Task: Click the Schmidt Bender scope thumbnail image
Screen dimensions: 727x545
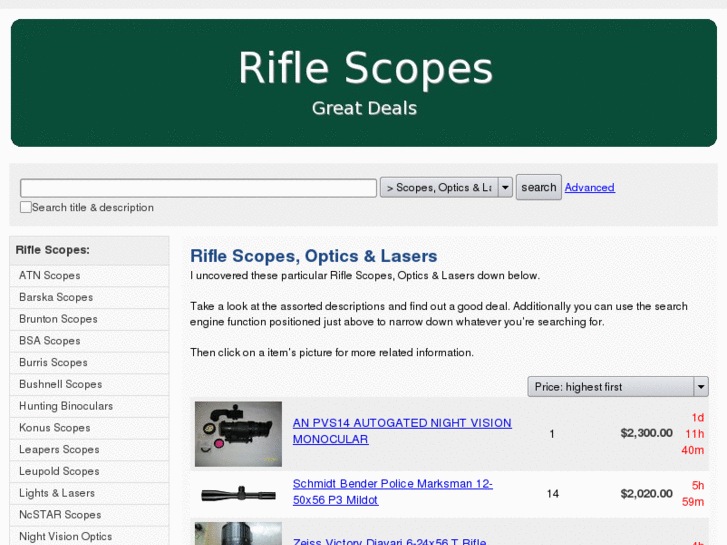Action: coord(238,493)
